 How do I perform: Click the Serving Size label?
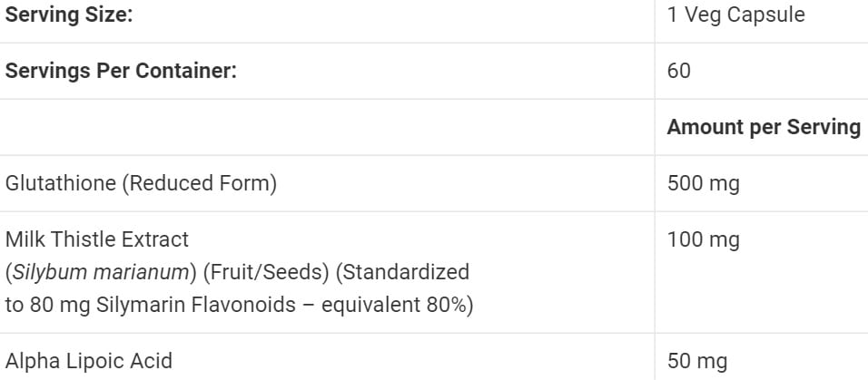[69, 15]
